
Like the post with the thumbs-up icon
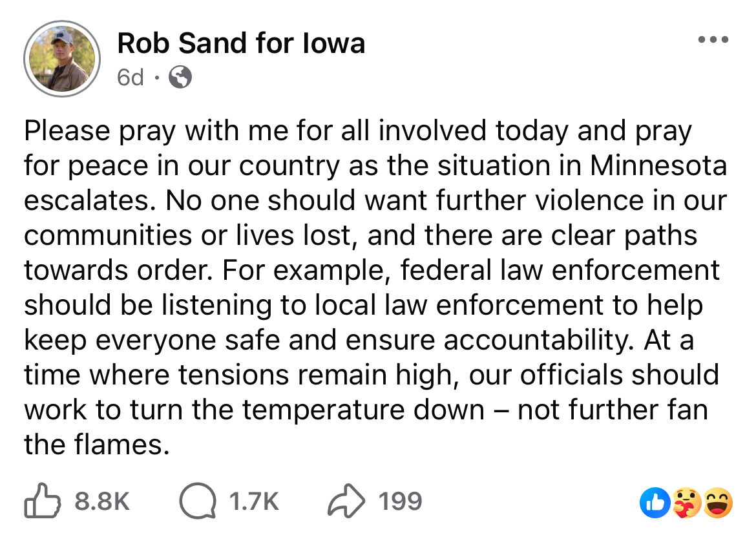click(x=43, y=501)
